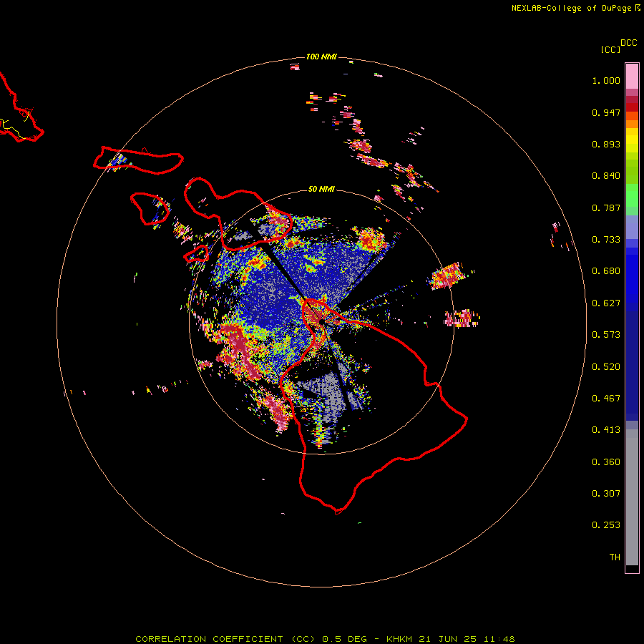Click the 0.627 legend value
Screen dimensions: 644x644
(x=606, y=303)
